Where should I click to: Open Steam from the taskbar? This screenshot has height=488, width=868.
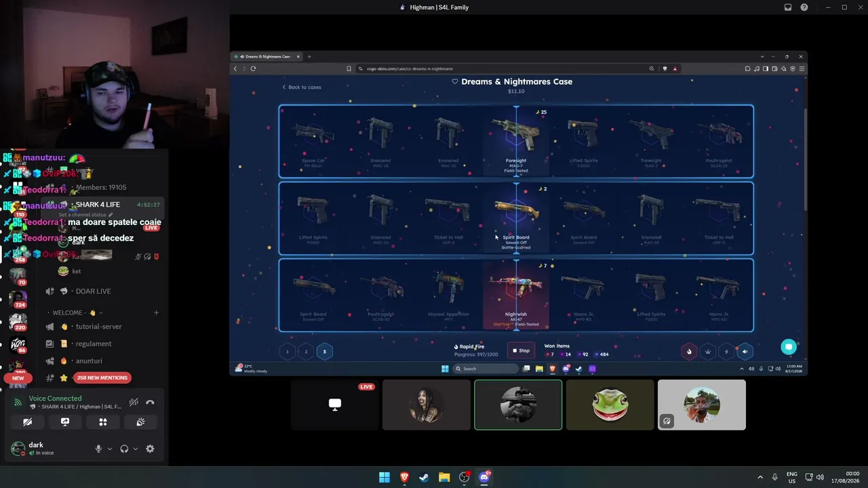click(x=424, y=477)
